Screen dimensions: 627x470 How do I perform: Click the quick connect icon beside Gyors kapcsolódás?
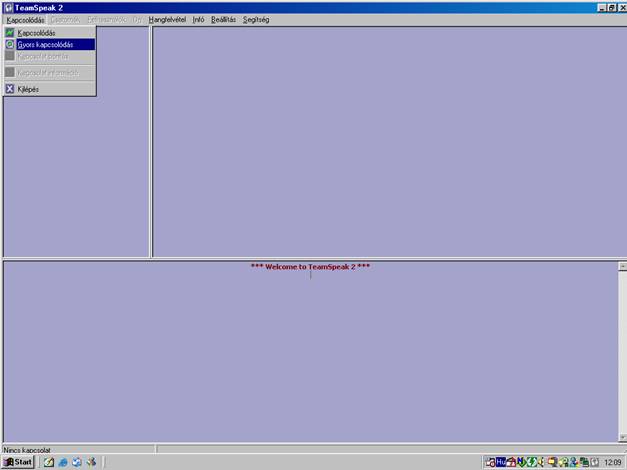10,44
